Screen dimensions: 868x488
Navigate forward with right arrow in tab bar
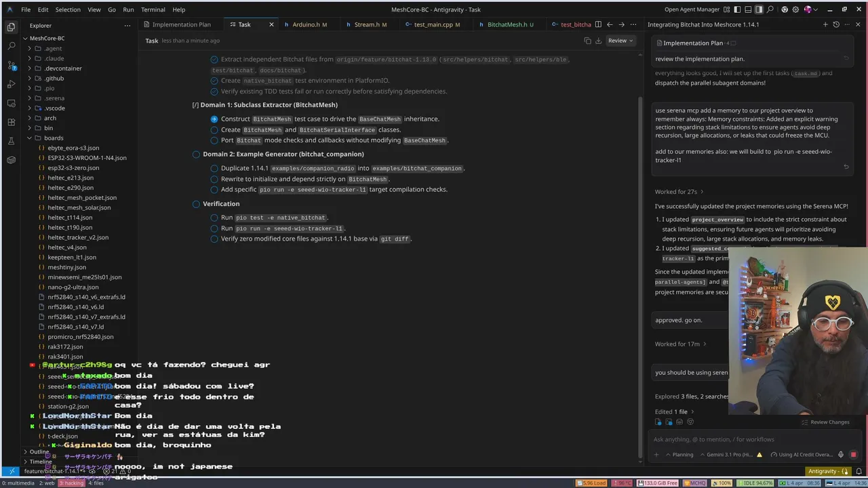(x=621, y=24)
